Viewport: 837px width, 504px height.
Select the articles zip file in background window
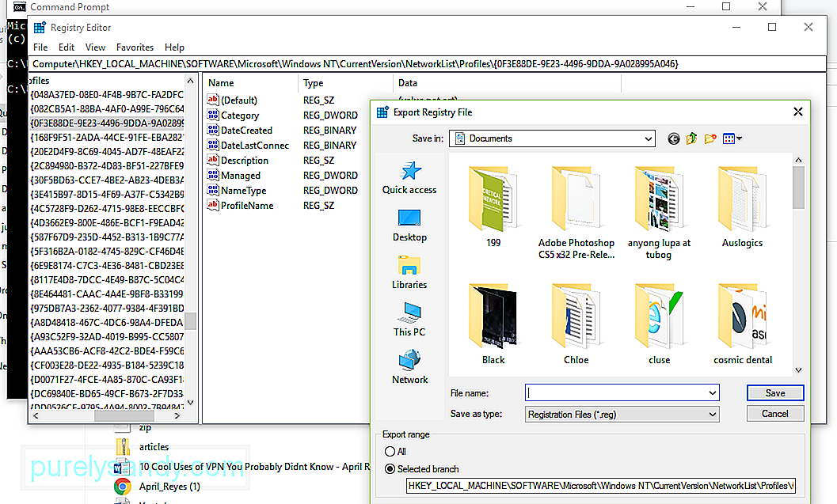pyautogui.click(x=143, y=447)
